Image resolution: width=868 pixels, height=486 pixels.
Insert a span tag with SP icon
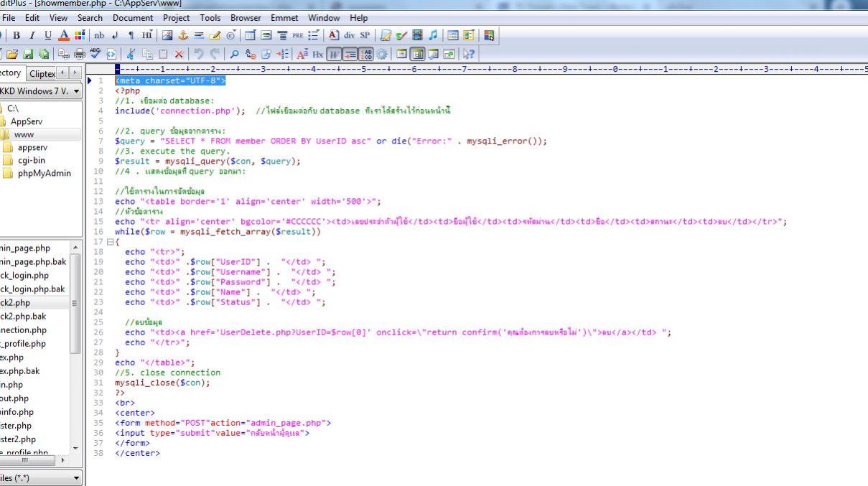tap(365, 35)
